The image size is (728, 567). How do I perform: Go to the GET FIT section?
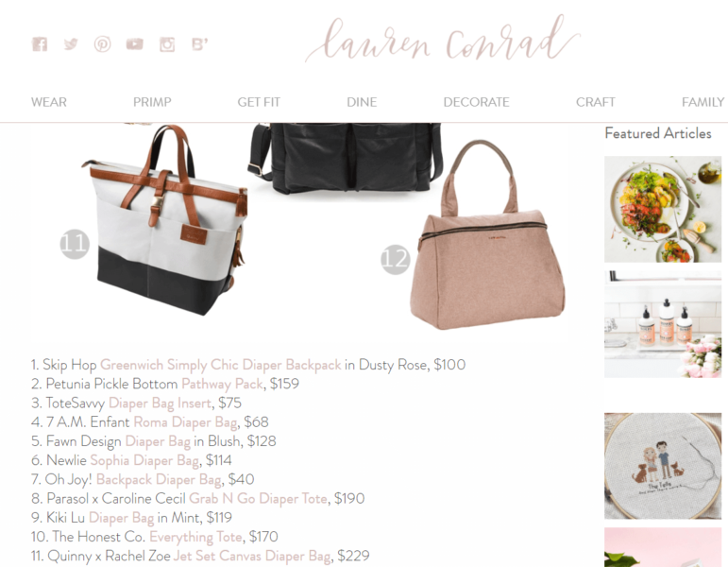coord(259,102)
